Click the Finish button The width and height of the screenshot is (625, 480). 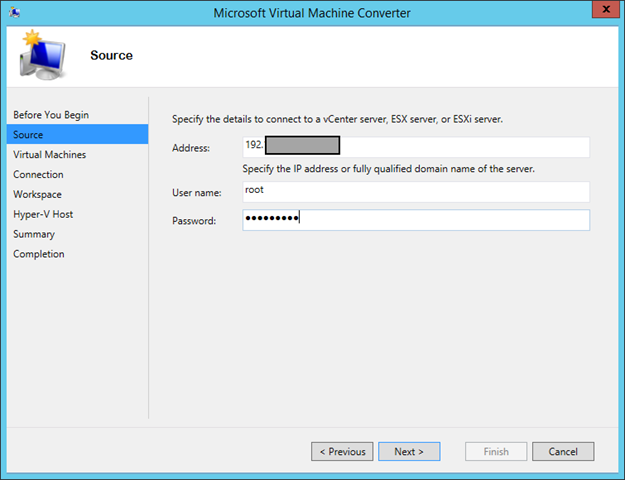[496, 451]
